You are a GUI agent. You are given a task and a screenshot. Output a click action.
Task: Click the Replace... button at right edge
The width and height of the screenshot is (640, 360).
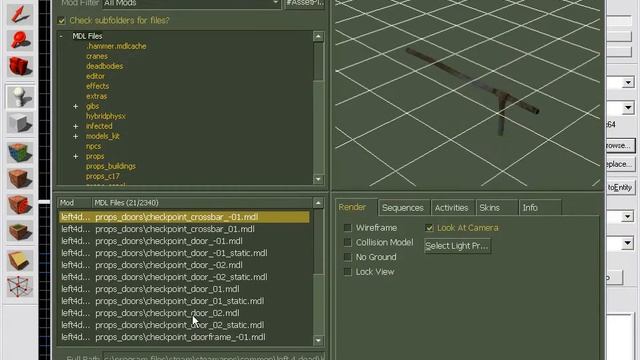point(620,164)
